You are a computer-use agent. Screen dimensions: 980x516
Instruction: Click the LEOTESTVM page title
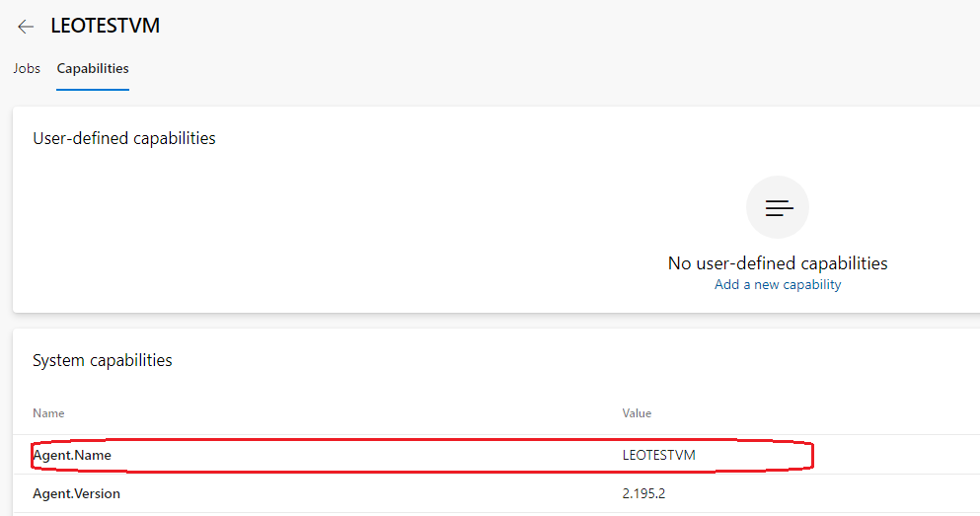106,26
